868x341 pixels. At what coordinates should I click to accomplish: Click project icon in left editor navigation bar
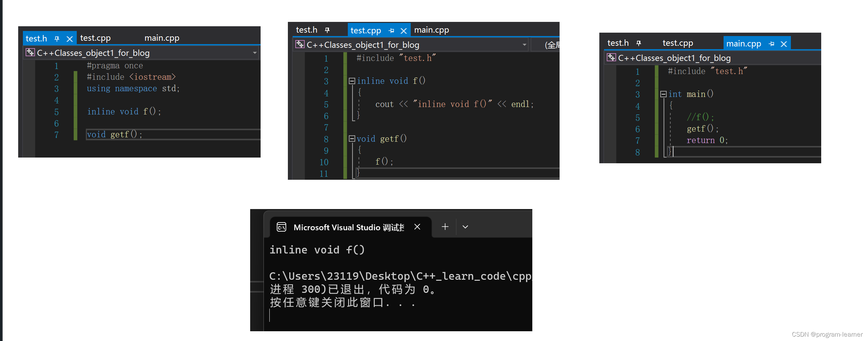[30, 53]
